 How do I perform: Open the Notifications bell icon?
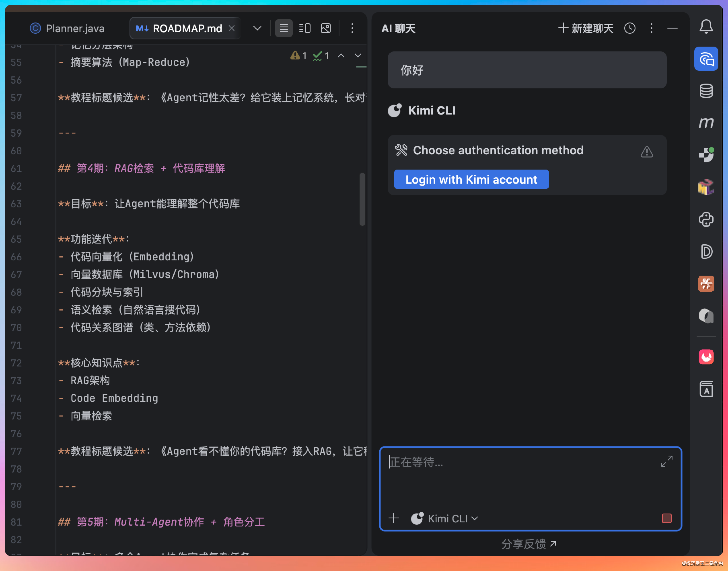[x=706, y=27]
